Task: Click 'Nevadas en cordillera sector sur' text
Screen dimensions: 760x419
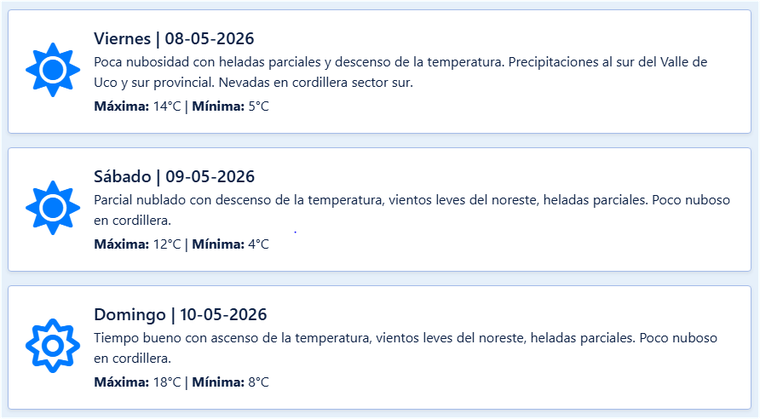Action: 316,82
